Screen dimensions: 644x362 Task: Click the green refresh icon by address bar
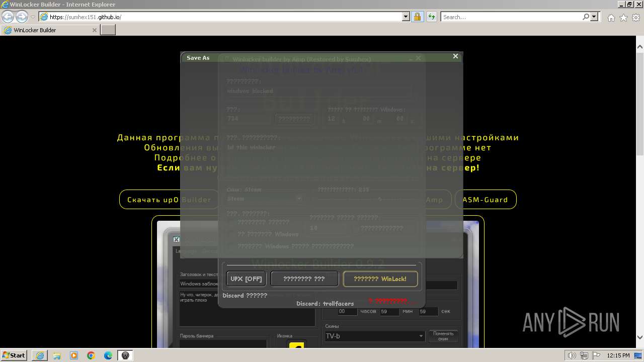pyautogui.click(x=431, y=17)
